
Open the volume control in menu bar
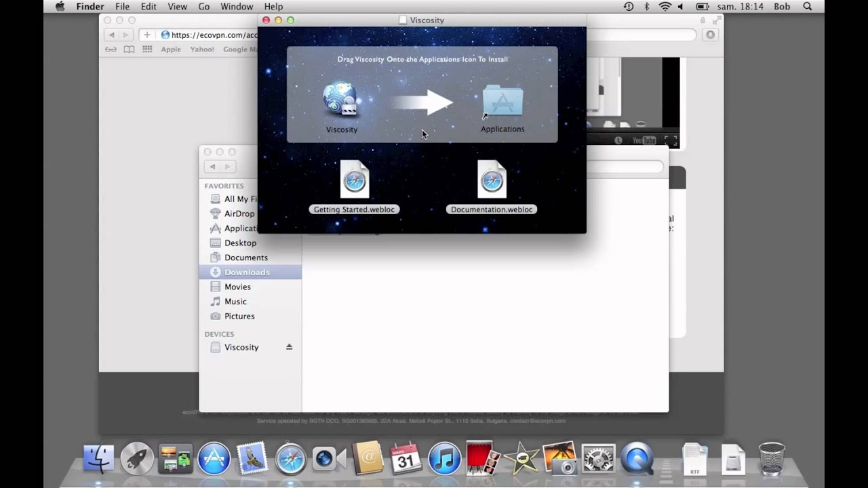681,7
